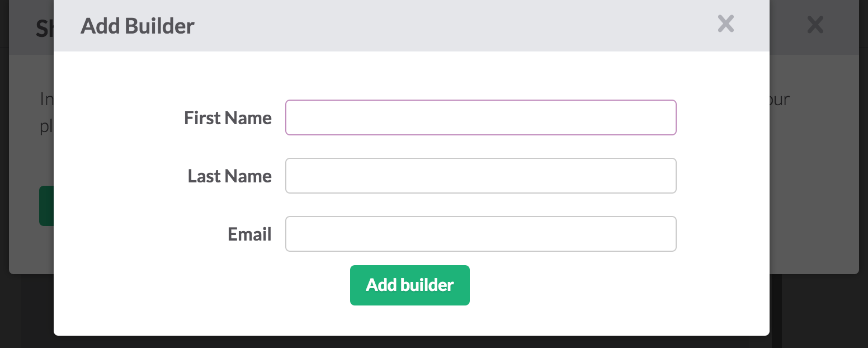Viewport: 868px width, 348px height.
Task: Click the background dialog's truncated title on left
Action: 44,28
